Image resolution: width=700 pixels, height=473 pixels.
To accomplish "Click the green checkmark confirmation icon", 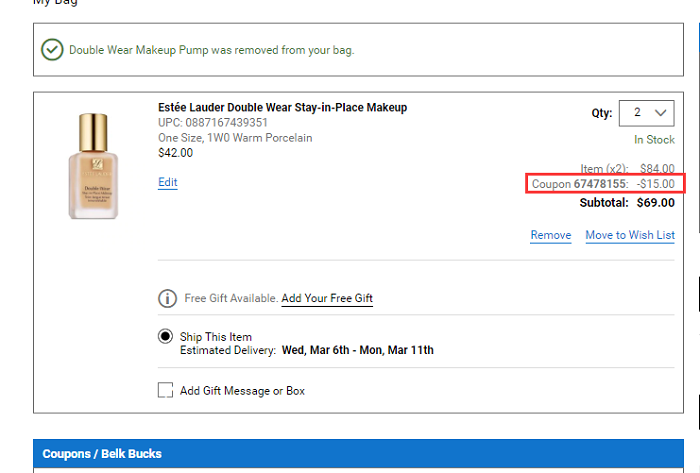I will (52, 50).
